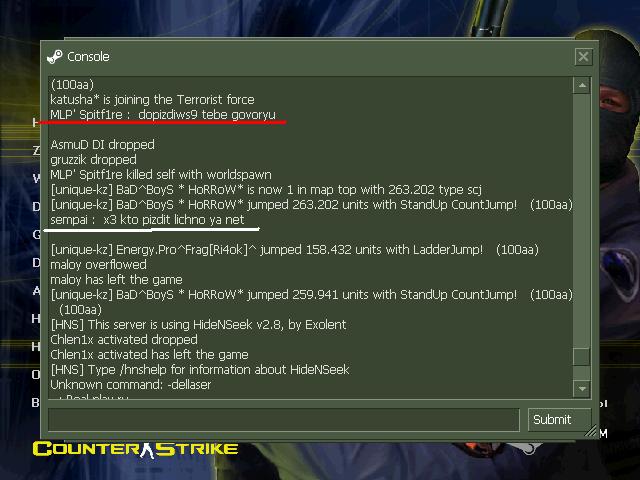The image size is (640, 480).
Task: Click the Console title bar text
Action: pyautogui.click(x=88, y=56)
